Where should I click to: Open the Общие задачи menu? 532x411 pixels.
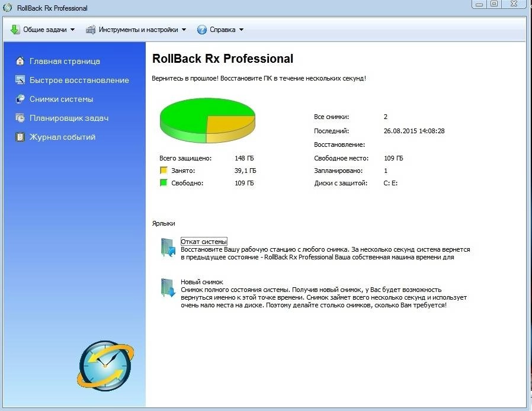[x=43, y=30]
